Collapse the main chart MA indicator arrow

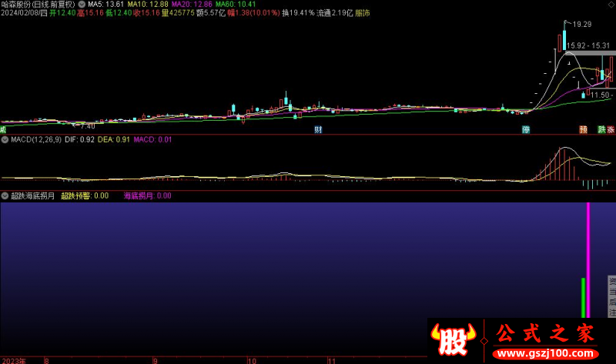[82, 4]
